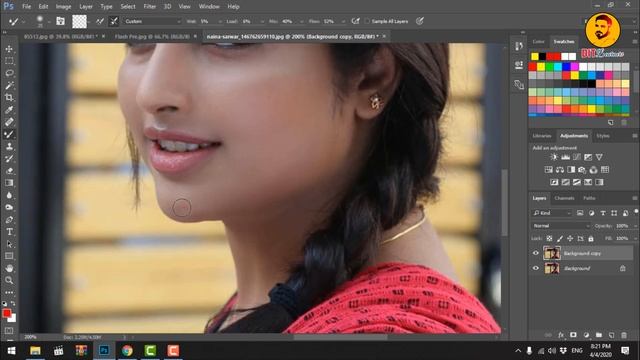Select the Zoom tool
Screen dimensions: 640x360
pyautogui.click(x=9, y=280)
